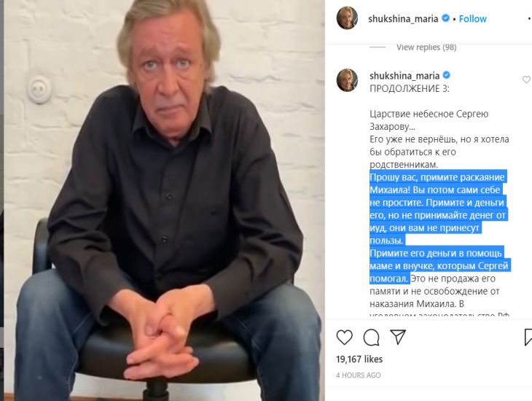The height and width of the screenshot is (401, 532).
Task: Save post with bookmark icon
Action: click(x=528, y=337)
